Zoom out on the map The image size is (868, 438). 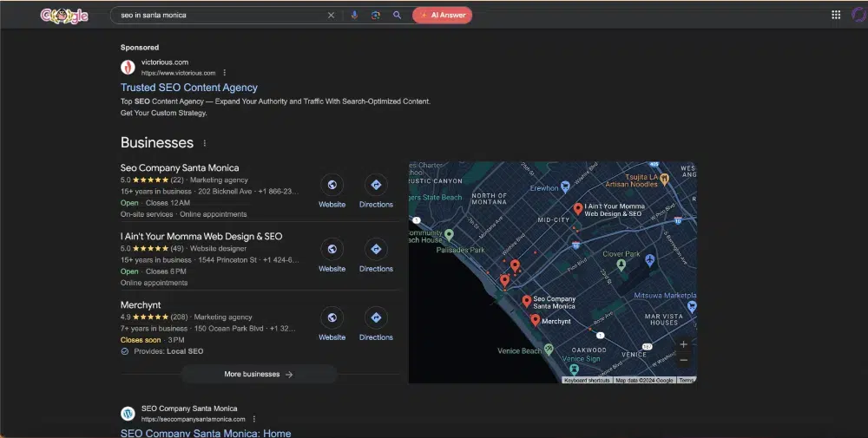684,360
